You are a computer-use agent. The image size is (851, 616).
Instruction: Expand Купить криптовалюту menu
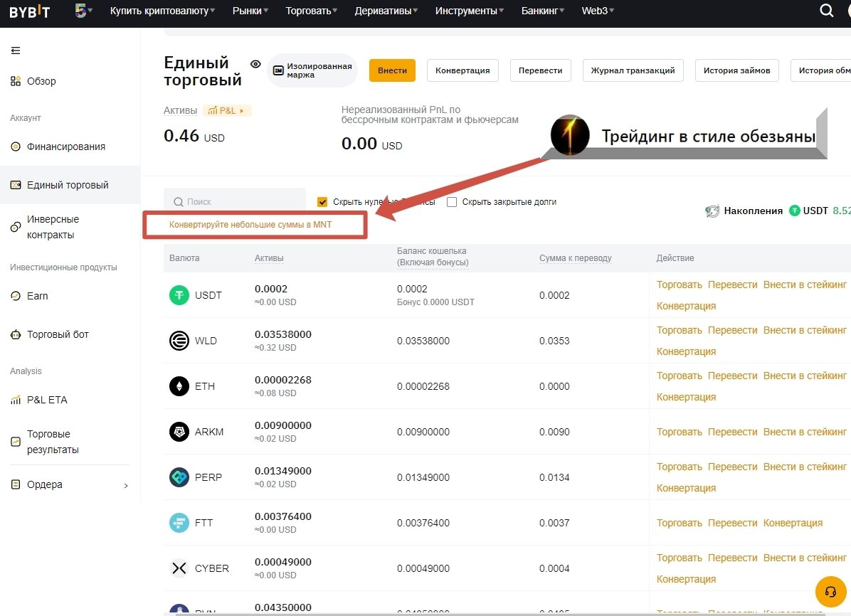[x=162, y=11]
